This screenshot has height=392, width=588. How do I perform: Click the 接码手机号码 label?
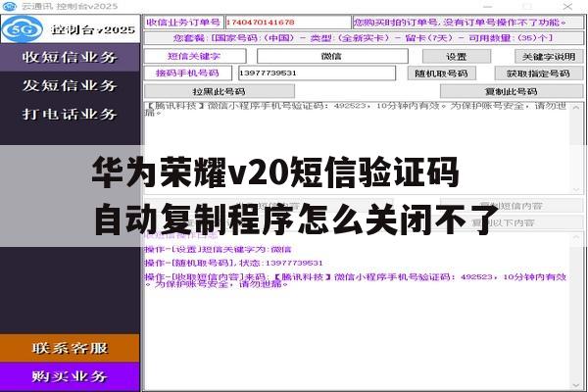point(188,73)
